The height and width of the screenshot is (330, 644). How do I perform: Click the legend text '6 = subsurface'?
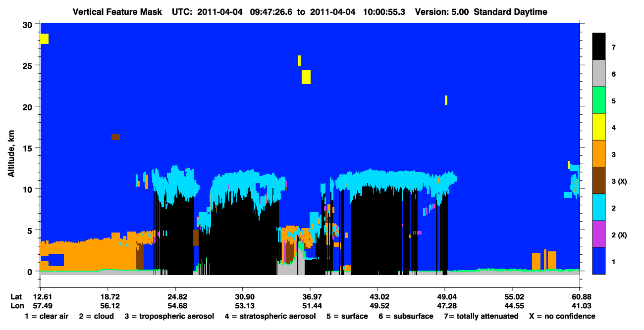406,316
